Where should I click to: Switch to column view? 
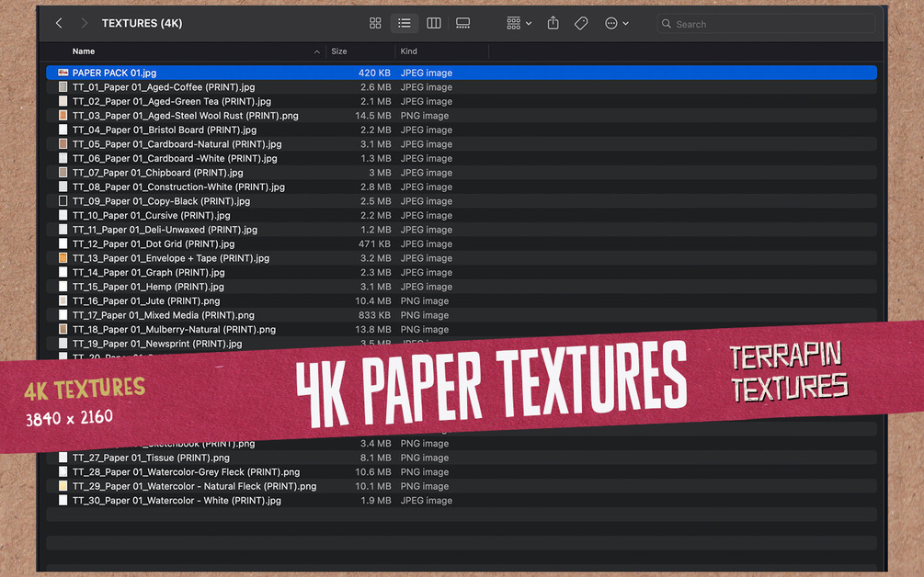(434, 23)
